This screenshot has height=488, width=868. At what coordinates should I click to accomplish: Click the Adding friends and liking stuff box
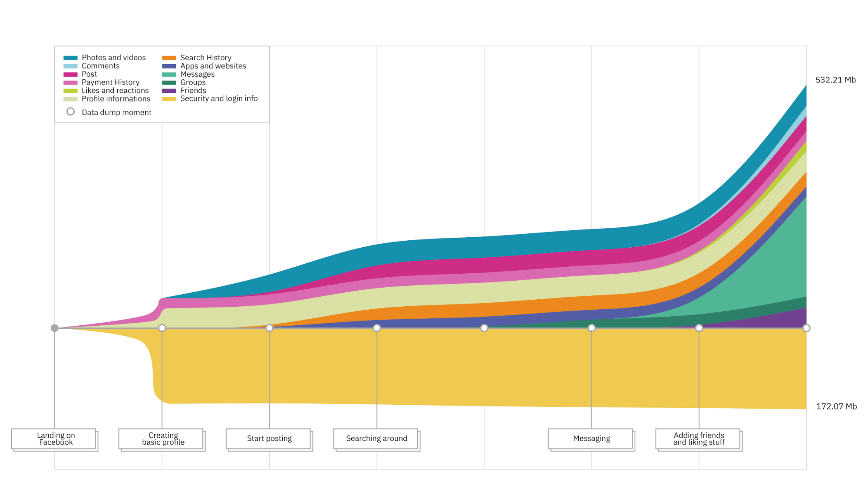[x=698, y=439]
